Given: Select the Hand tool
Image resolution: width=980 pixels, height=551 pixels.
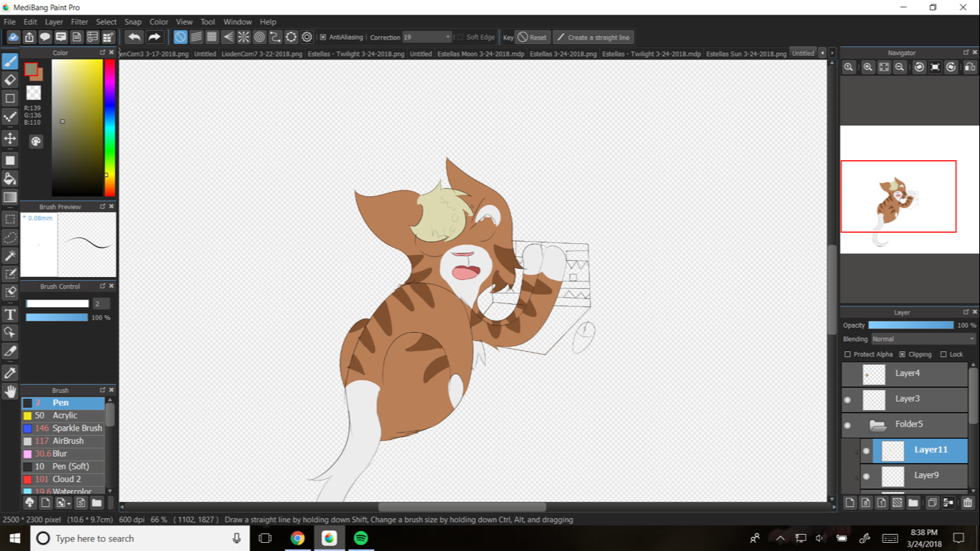Looking at the screenshot, I should (x=10, y=392).
